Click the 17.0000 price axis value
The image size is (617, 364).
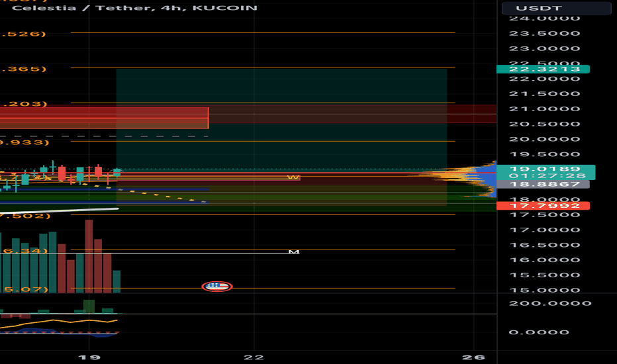point(545,230)
